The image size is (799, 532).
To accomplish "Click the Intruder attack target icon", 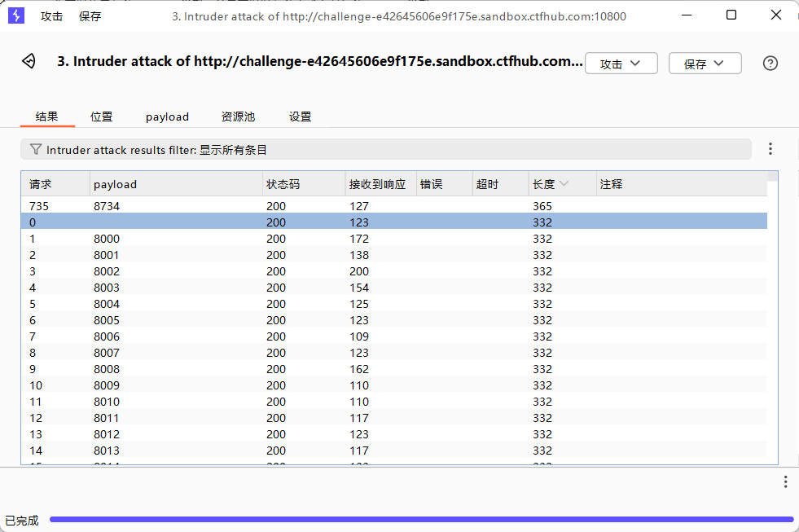I will point(29,62).
